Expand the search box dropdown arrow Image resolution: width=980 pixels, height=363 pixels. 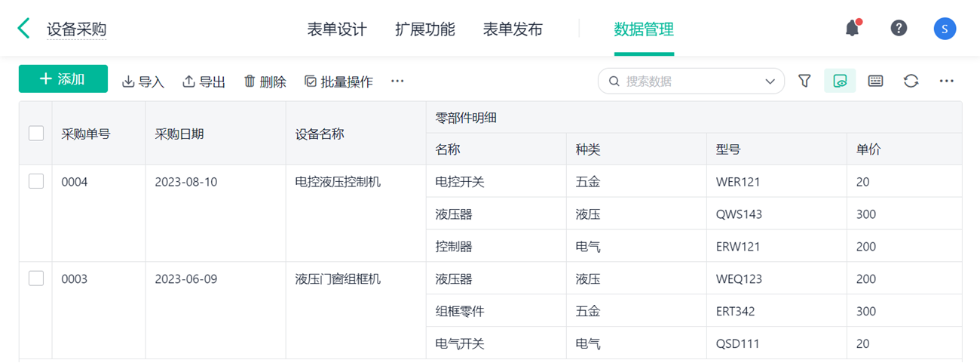[x=770, y=82]
